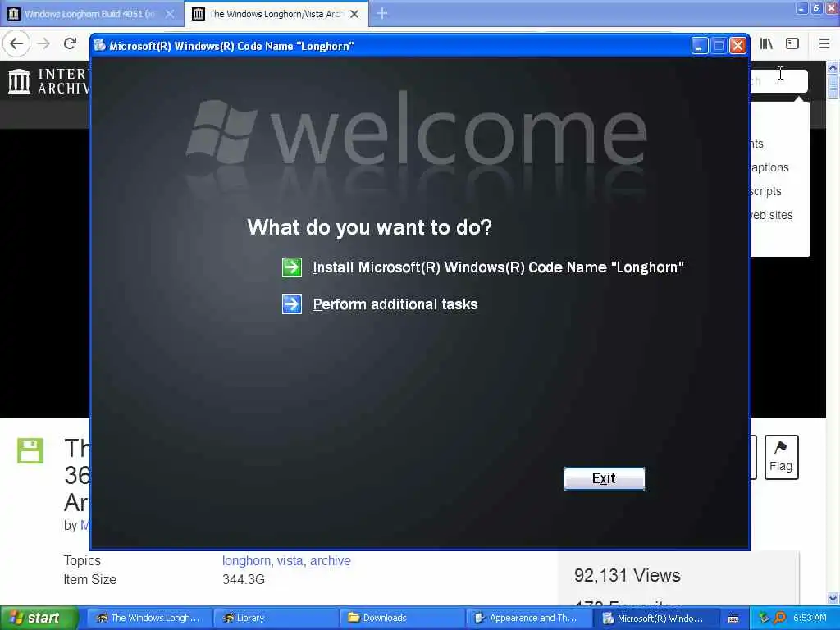840x630 pixels.
Task: Click the Flag button on the archive page
Action: pyautogui.click(x=781, y=457)
